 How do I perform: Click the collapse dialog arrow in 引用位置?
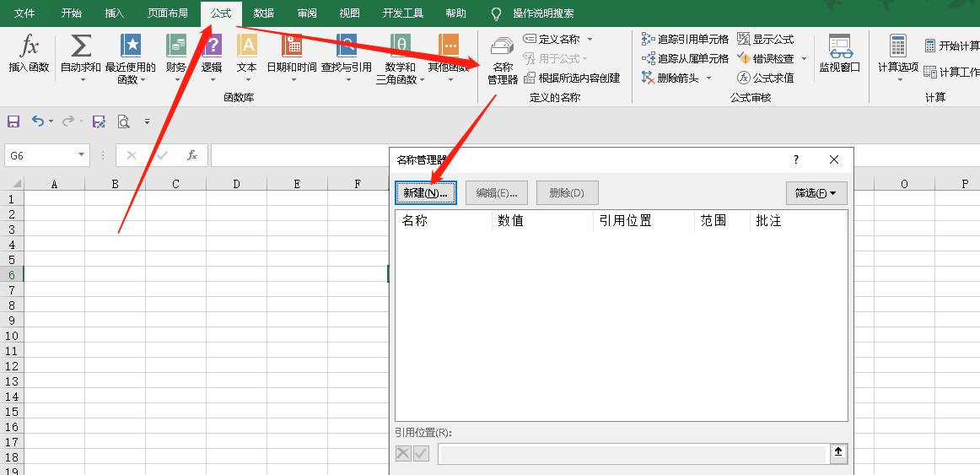pos(839,453)
